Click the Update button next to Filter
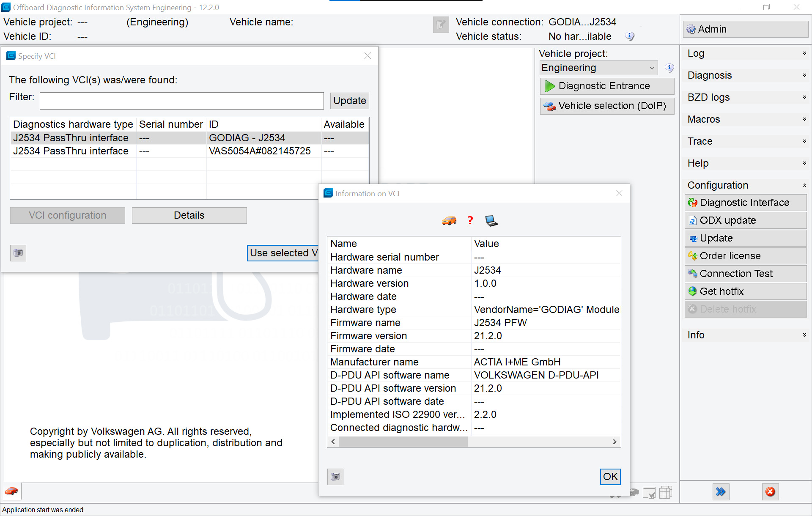This screenshot has height=516, width=812. tap(349, 101)
